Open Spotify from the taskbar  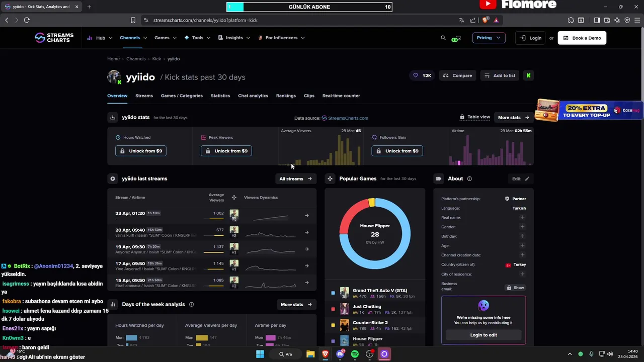click(x=355, y=354)
